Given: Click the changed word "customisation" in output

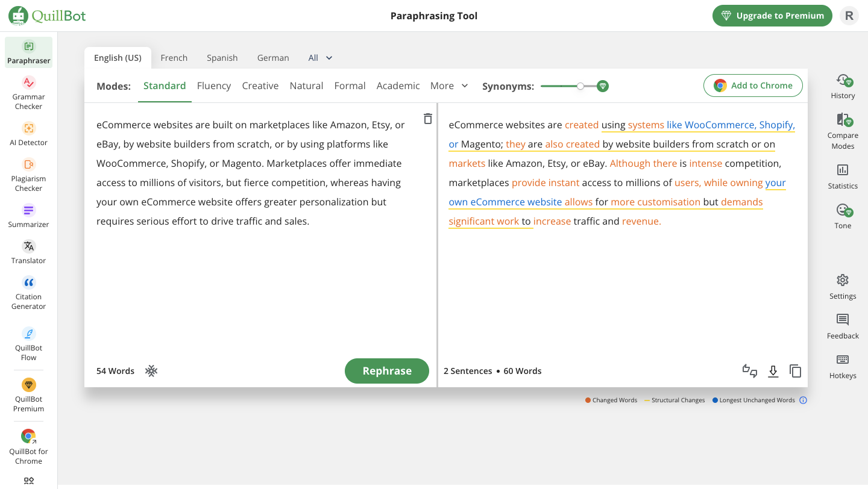Looking at the screenshot, I should coord(669,202).
